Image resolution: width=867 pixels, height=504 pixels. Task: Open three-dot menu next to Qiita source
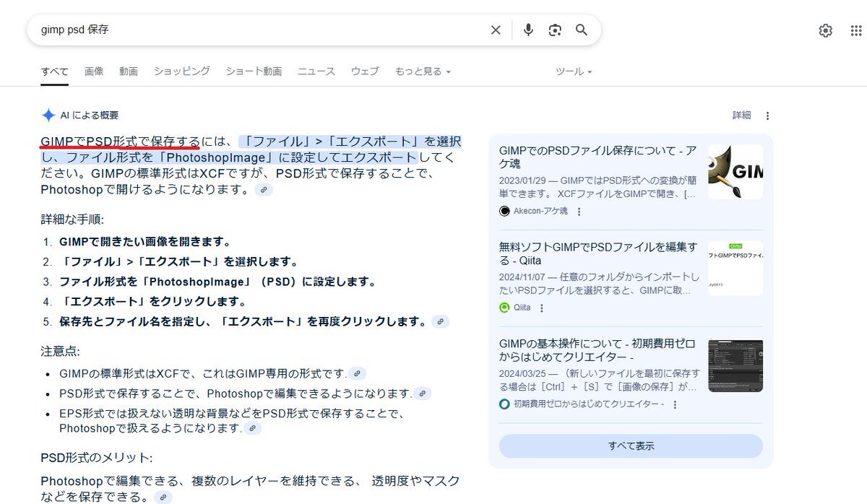point(542,308)
